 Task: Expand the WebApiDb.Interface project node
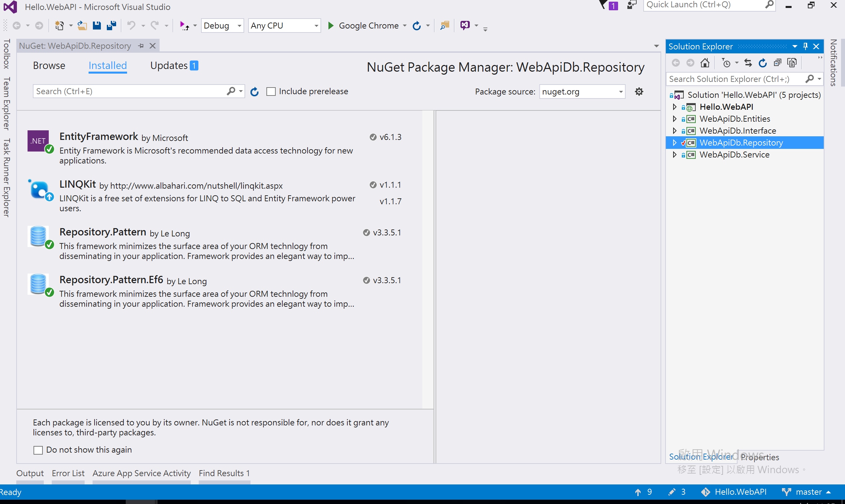[674, 130]
